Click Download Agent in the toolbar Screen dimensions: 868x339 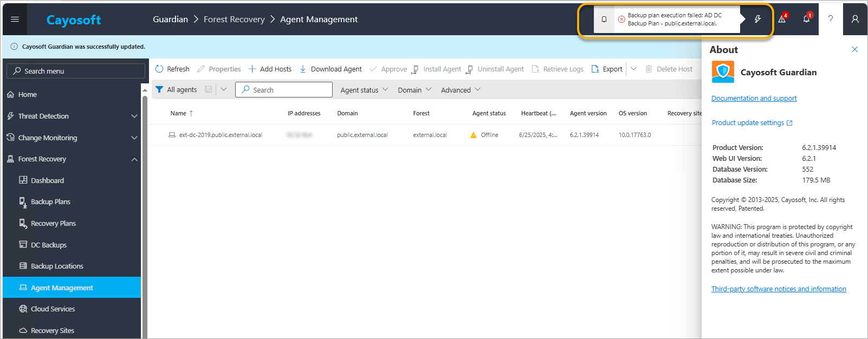coord(331,69)
